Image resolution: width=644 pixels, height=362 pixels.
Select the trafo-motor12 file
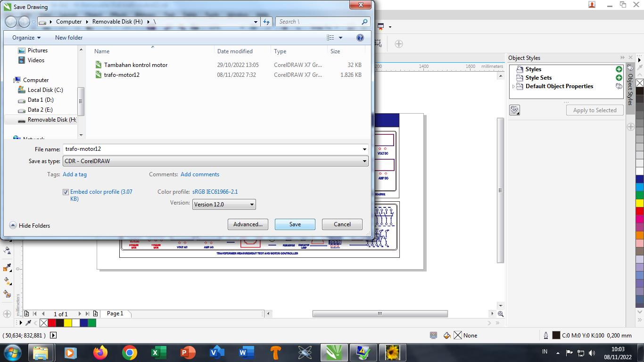coord(122,75)
